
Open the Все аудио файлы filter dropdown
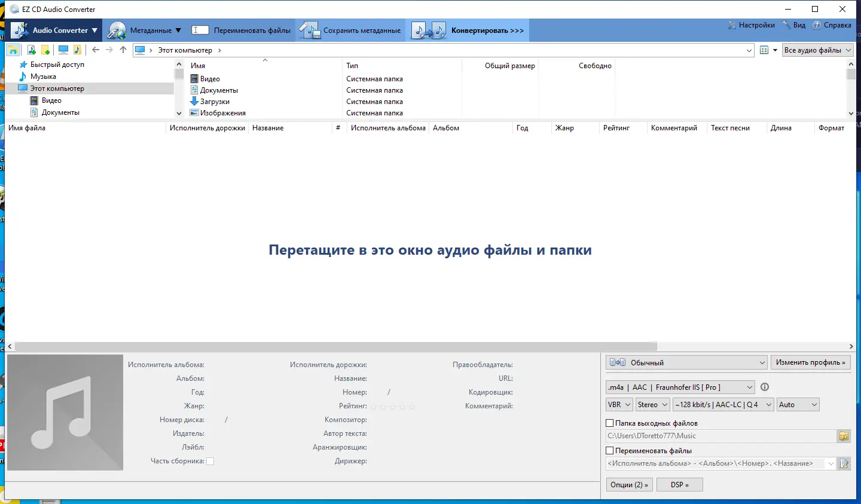[817, 50]
